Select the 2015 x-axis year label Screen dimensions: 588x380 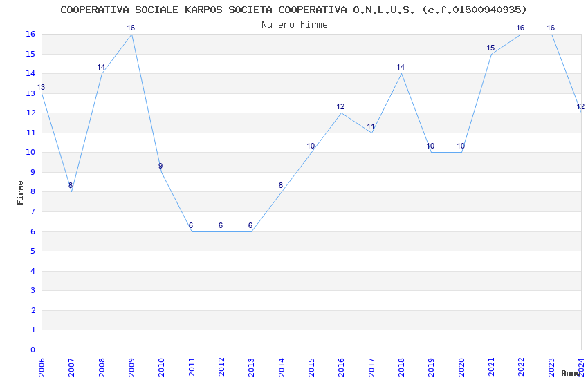coord(311,368)
